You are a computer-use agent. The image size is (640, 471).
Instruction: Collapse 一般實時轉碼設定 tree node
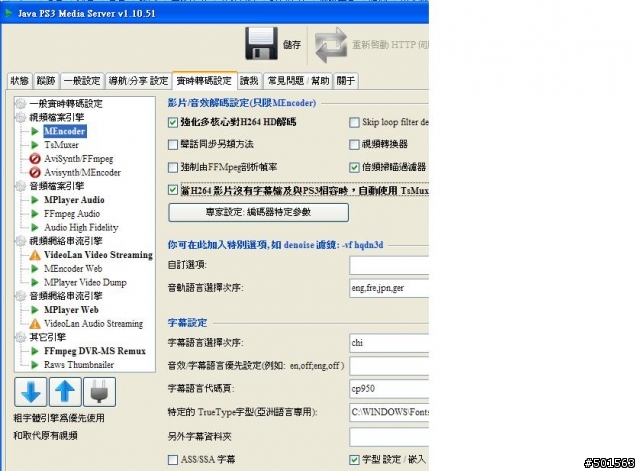coord(20,104)
